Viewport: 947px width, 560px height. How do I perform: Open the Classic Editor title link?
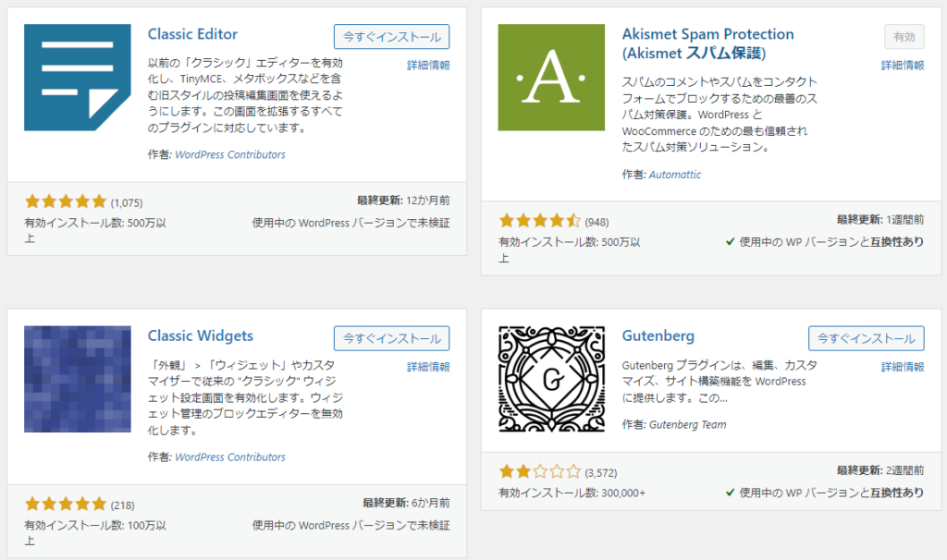pos(193,34)
